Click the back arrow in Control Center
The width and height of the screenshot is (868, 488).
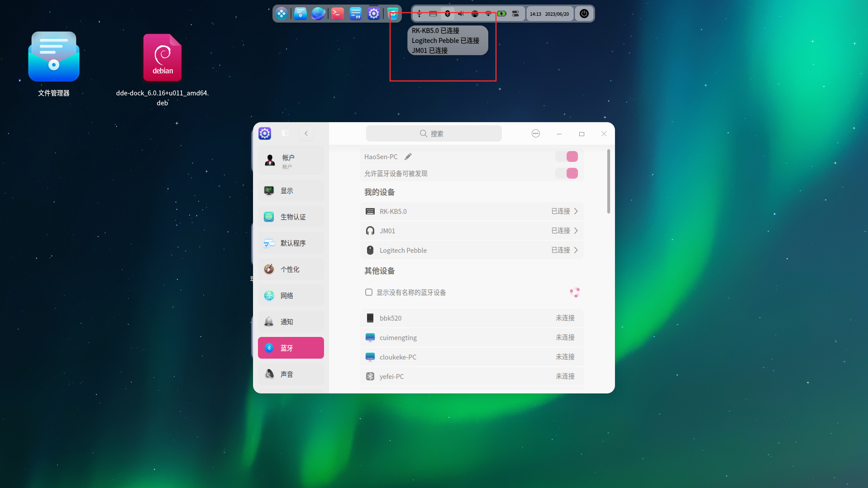(x=306, y=133)
